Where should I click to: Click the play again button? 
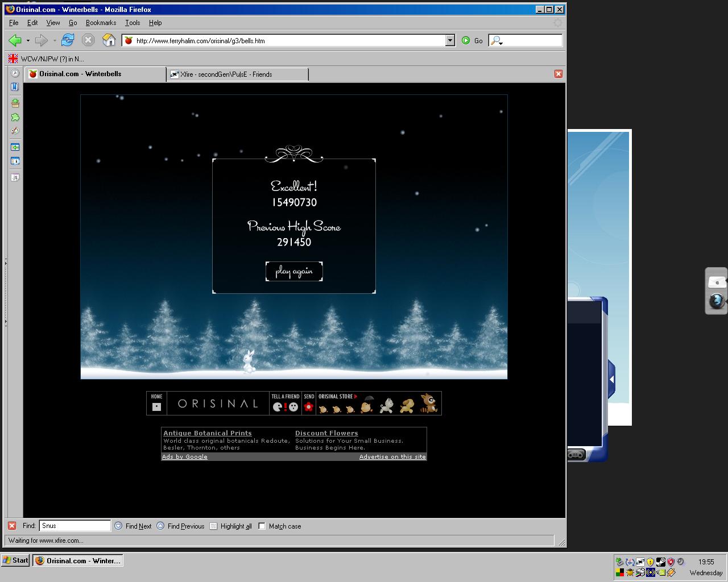294,271
